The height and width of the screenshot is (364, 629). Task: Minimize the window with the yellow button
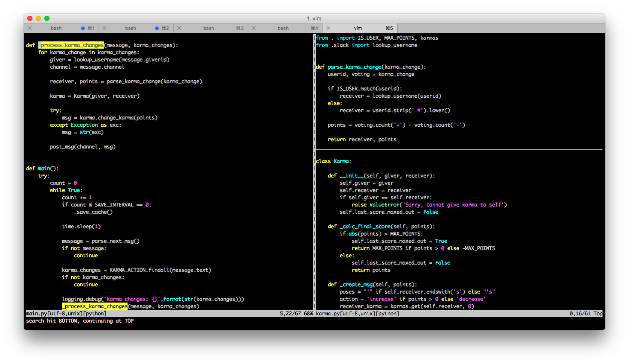[x=38, y=18]
